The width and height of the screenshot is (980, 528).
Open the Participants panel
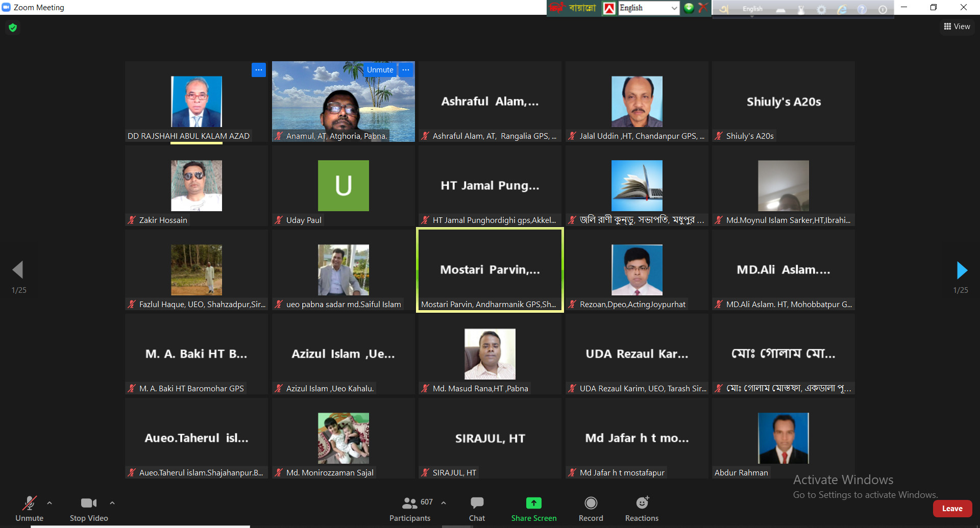pos(410,509)
